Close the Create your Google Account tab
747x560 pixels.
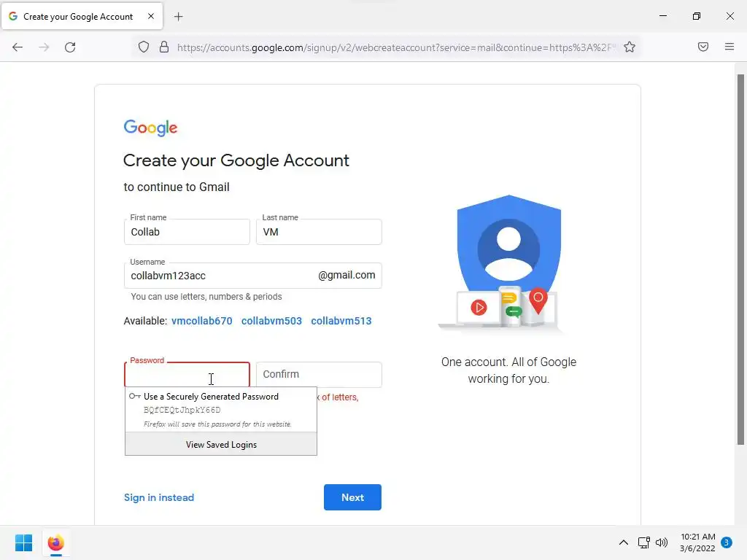[x=151, y=16]
